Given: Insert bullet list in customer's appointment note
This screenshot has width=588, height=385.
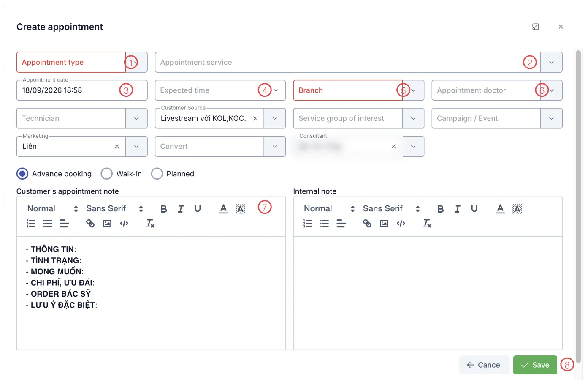Looking at the screenshot, I should pos(48,224).
